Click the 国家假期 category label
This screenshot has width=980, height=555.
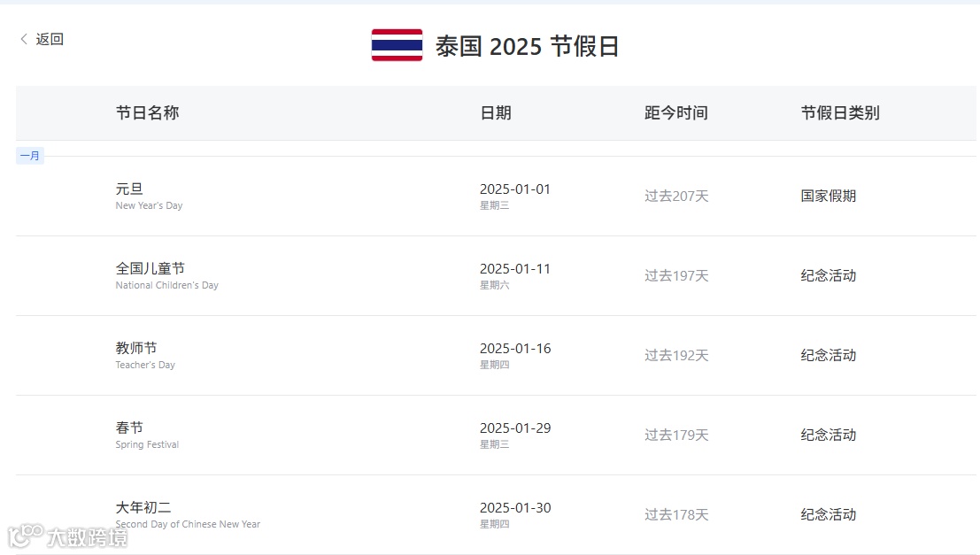(829, 196)
